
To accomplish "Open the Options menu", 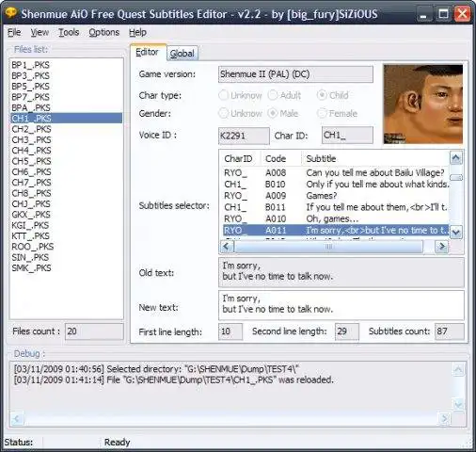I will (x=103, y=32).
